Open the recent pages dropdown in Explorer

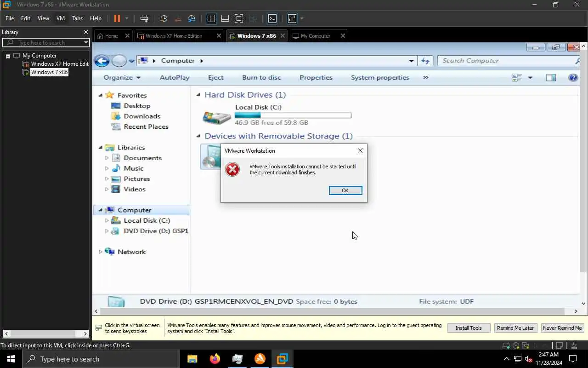click(x=131, y=61)
